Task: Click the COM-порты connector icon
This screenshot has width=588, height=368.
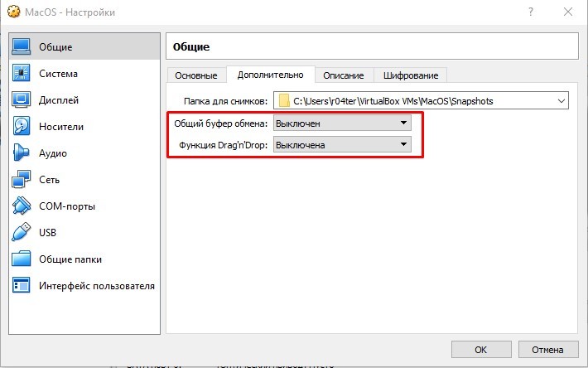Action: pyautogui.click(x=22, y=206)
